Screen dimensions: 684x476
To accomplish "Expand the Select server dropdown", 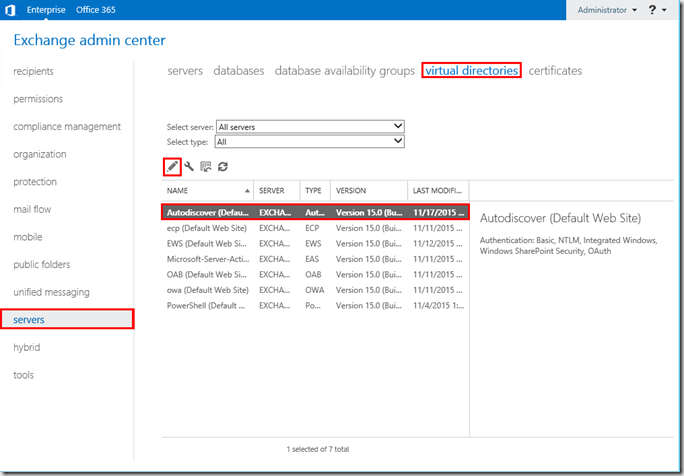I will coord(310,126).
